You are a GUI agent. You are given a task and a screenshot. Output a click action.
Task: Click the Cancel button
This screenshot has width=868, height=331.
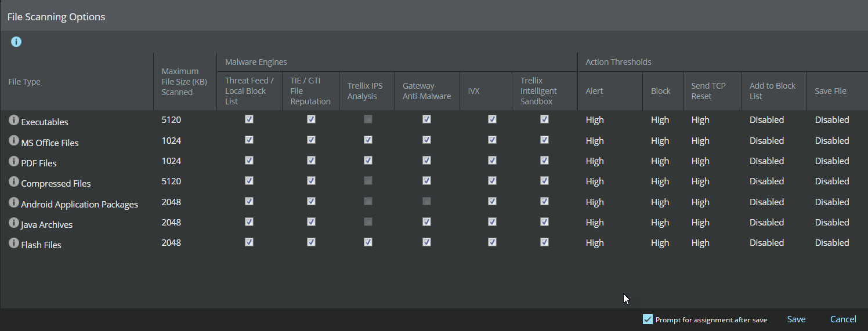(x=843, y=319)
